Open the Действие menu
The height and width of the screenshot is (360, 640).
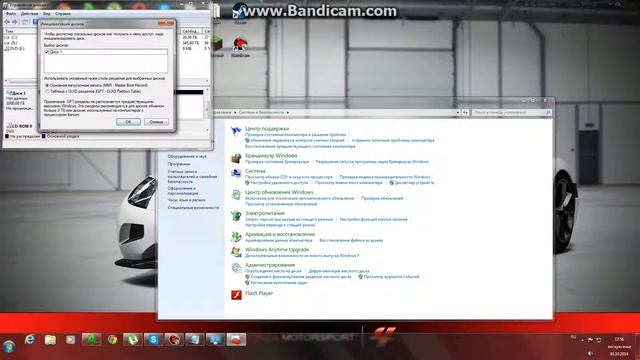tap(29, 13)
